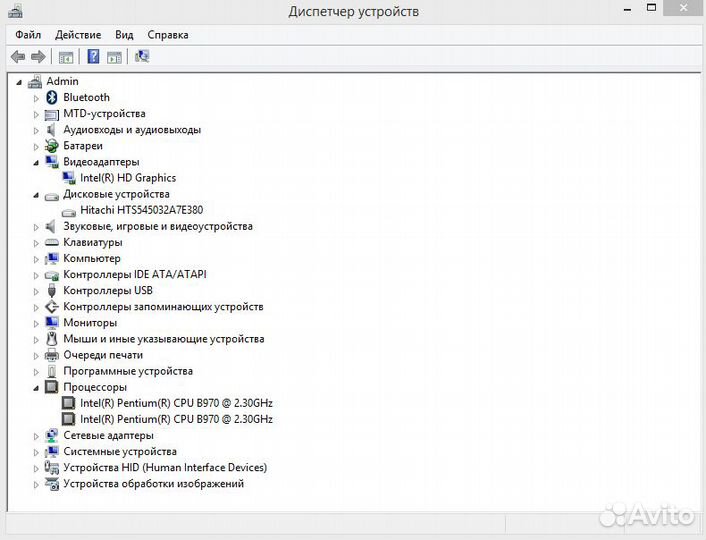Click the Admin computer root icon
Image resolution: width=706 pixels, height=540 pixels.
pyautogui.click(x=35, y=82)
